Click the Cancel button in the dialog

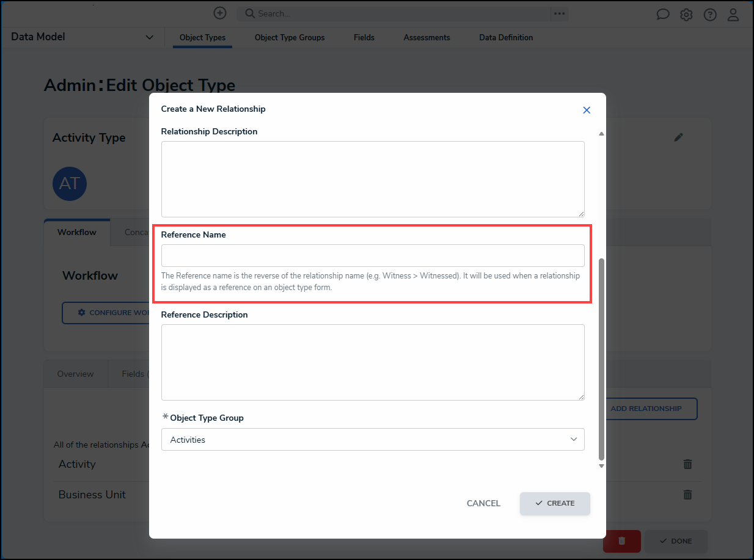(x=483, y=503)
